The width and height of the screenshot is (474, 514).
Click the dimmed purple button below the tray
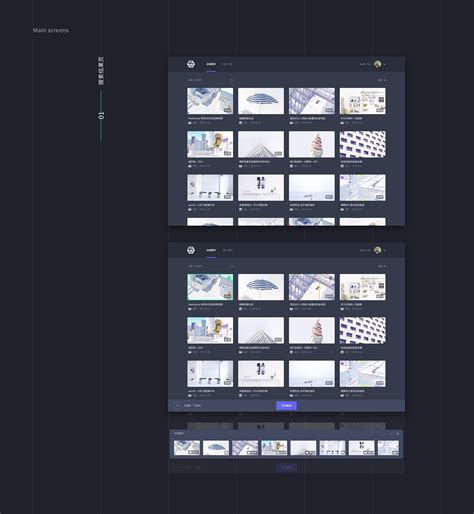click(x=286, y=467)
